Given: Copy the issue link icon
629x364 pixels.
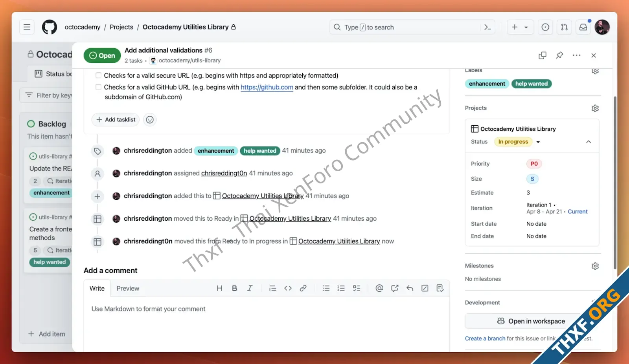Looking at the screenshot, I should click(x=543, y=55).
